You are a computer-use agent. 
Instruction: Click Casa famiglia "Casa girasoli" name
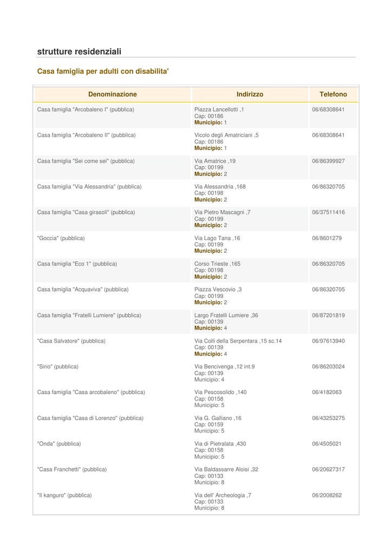point(86,212)
